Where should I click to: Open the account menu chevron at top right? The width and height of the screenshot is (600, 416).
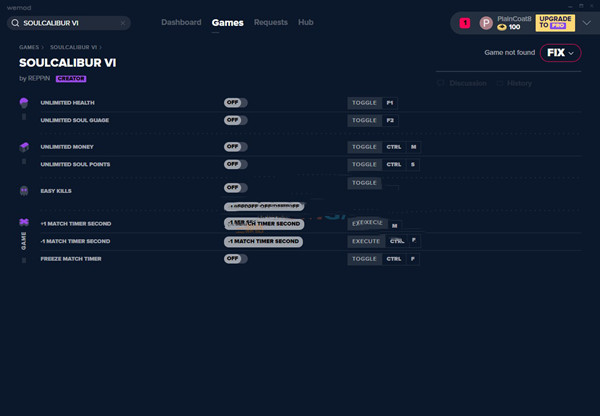(587, 23)
